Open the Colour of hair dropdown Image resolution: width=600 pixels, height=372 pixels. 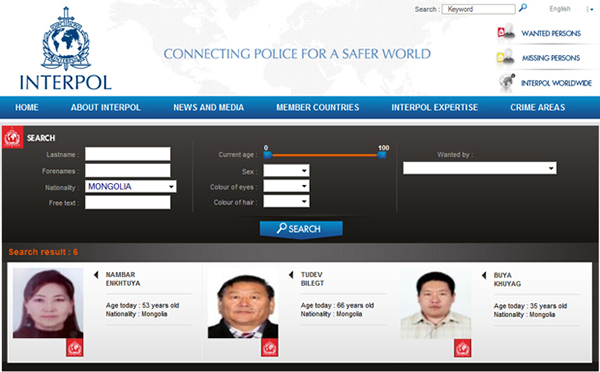point(286,201)
